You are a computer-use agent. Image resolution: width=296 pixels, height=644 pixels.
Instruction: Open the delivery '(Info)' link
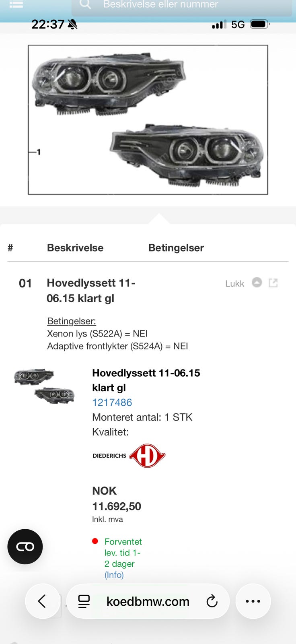(x=114, y=575)
